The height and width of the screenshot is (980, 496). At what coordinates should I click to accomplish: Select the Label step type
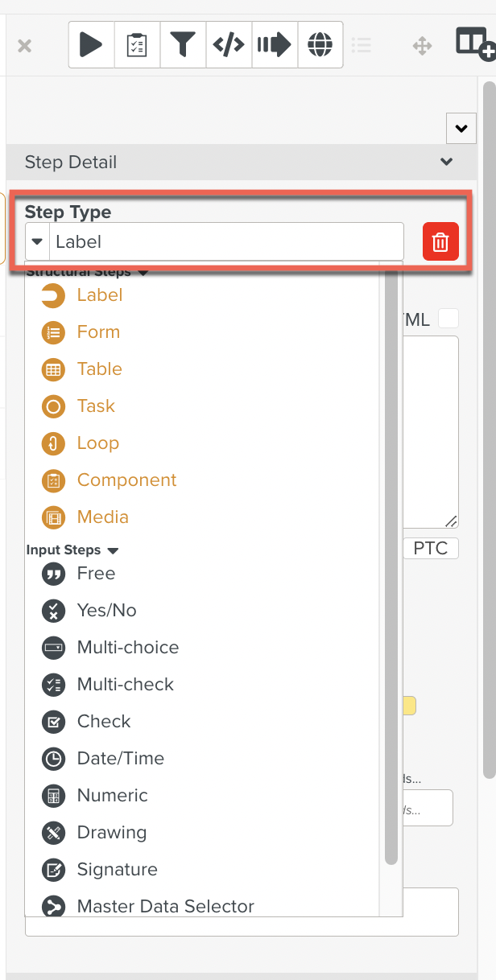pos(99,294)
